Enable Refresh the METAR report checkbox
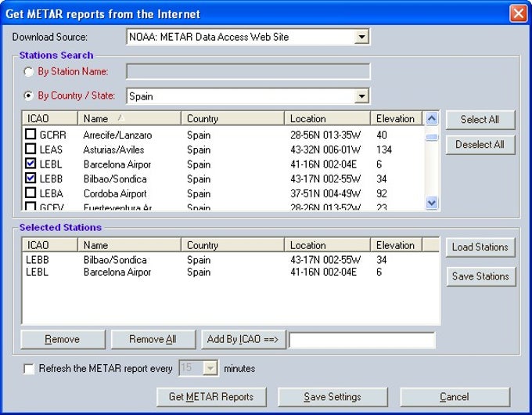 click(x=29, y=369)
